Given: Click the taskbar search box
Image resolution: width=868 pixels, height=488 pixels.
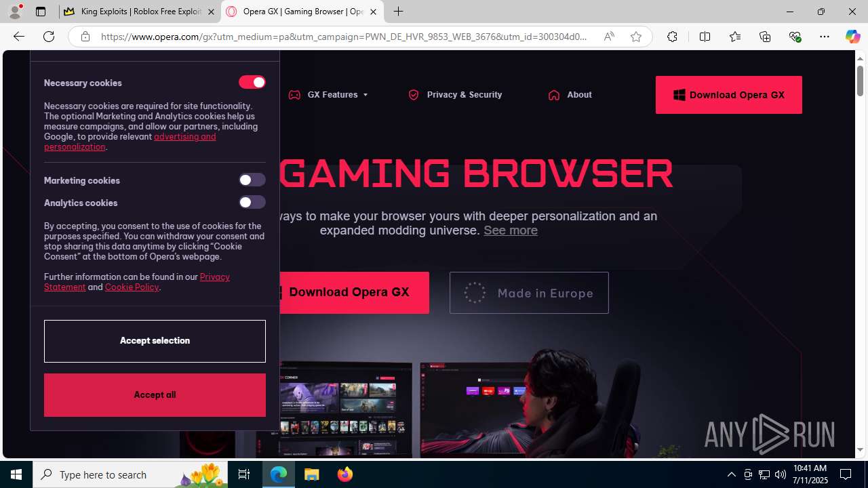Looking at the screenshot, I should [x=130, y=474].
